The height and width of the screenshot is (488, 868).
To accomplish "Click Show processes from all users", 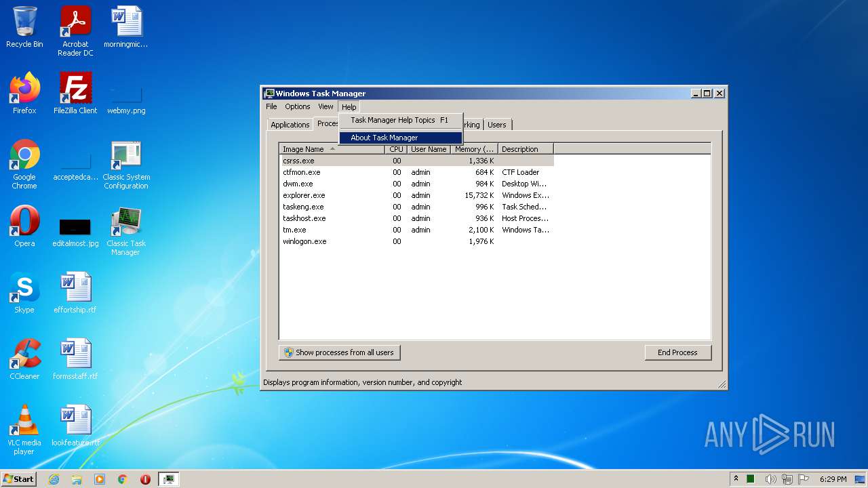I will (340, 352).
